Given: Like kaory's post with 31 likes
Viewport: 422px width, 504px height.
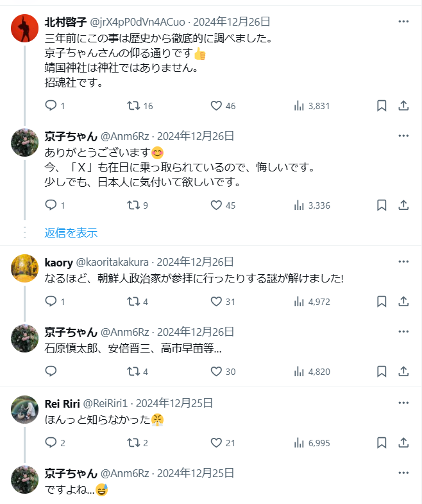Looking at the screenshot, I should 216,300.
